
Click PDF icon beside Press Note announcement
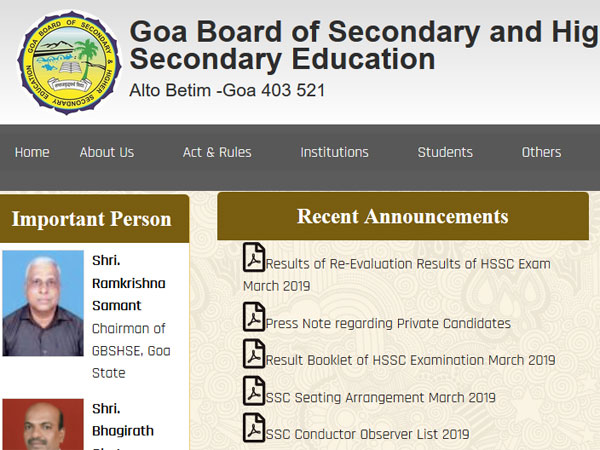254,317
